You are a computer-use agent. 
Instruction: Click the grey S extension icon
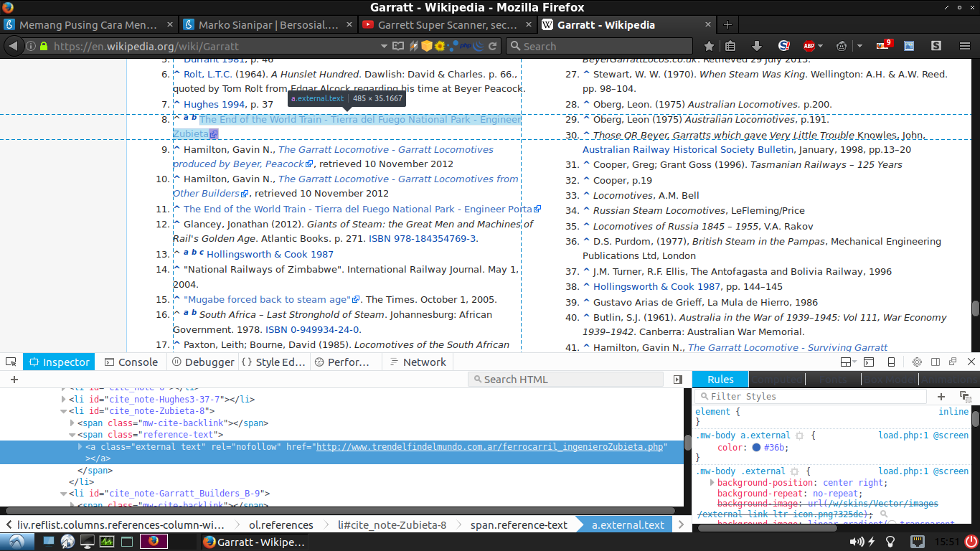pyautogui.click(x=936, y=46)
